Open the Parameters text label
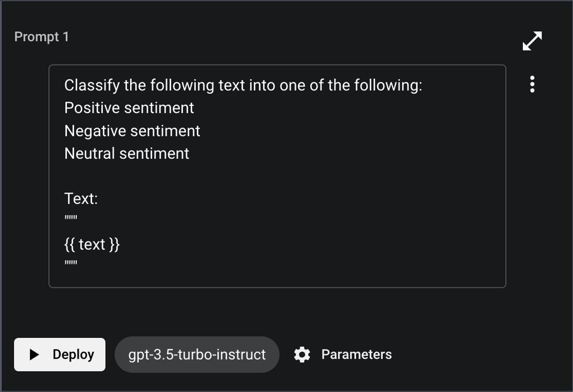573x392 pixels. [x=356, y=354]
